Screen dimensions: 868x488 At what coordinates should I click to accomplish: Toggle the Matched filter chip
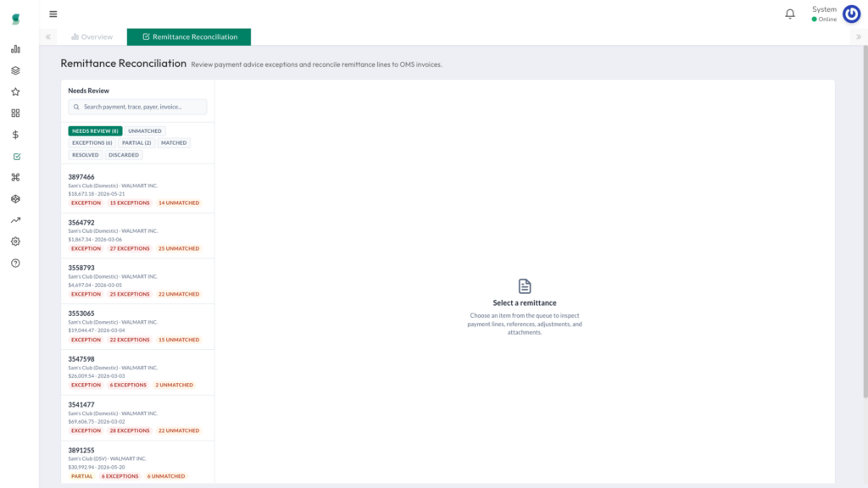174,142
